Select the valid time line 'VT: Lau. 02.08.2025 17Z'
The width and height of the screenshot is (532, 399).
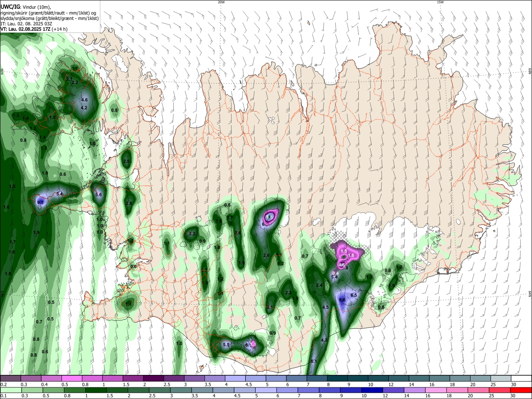(x=25, y=29)
